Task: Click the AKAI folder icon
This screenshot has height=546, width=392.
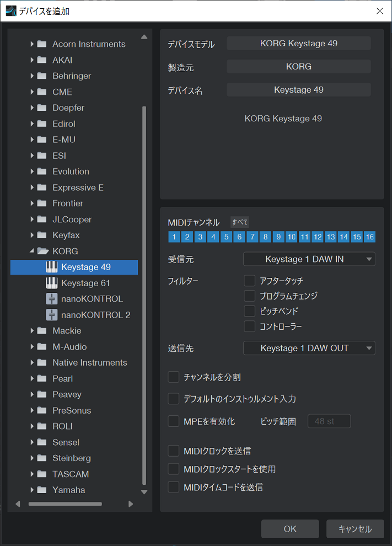Action: [x=42, y=60]
